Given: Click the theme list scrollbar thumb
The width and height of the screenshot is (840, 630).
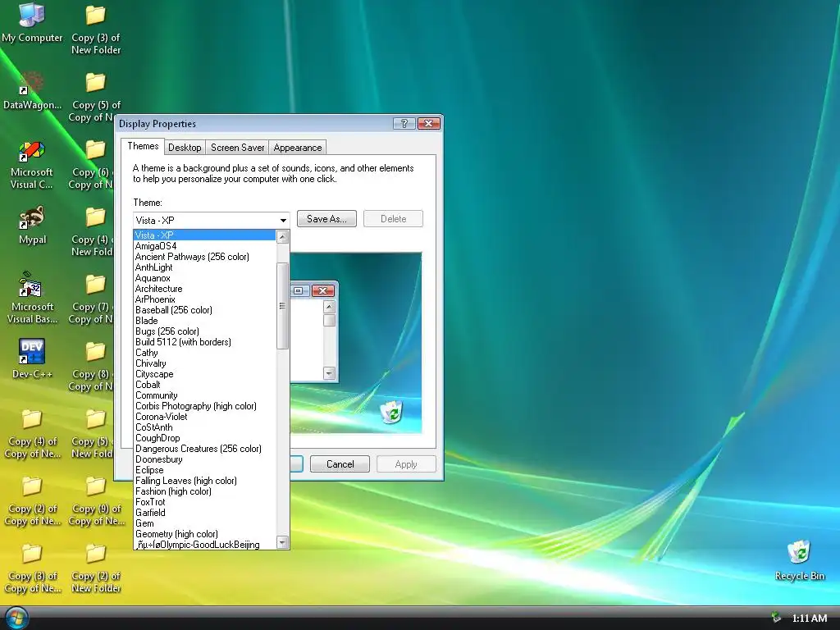Looking at the screenshot, I should [x=283, y=306].
